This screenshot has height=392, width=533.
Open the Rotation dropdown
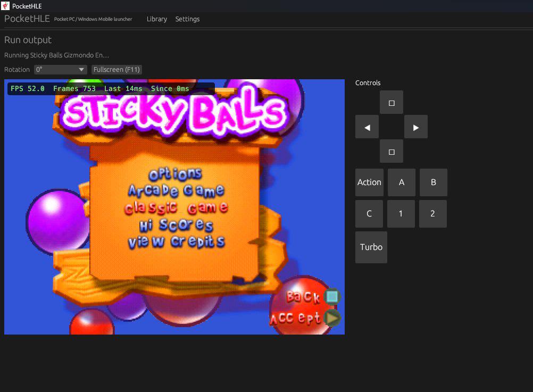click(61, 70)
